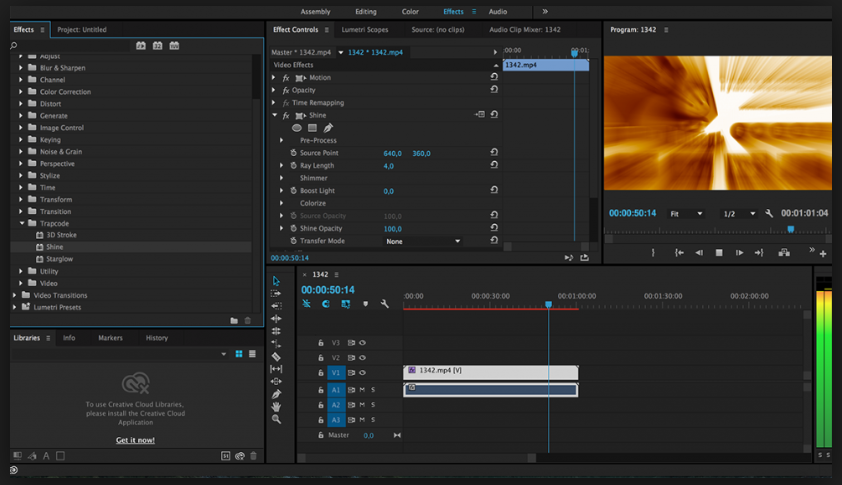The width and height of the screenshot is (842, 485).
Task: Switch Libraries panel to list view
Action: click(252, 354)
